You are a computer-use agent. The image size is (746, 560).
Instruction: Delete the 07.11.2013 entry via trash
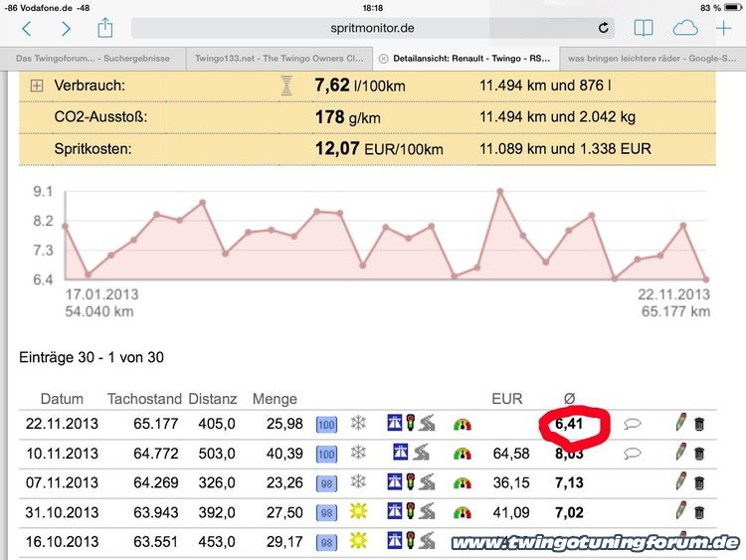(x=699, y=483)
